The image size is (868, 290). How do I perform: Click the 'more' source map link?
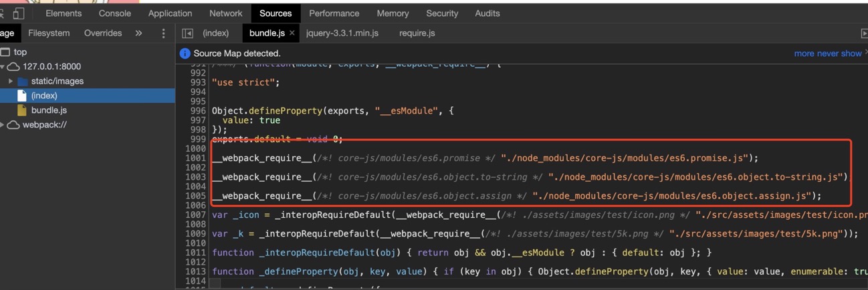point(804,53)
